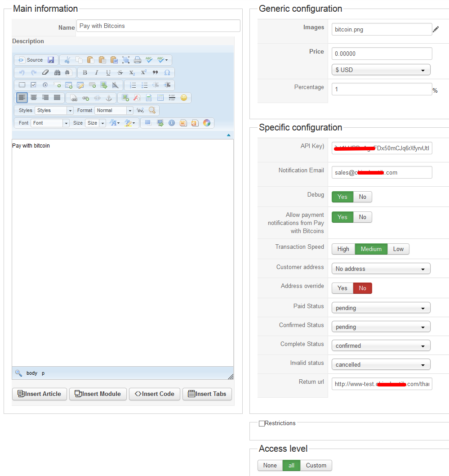Open the background color picker

pos(130,123)
